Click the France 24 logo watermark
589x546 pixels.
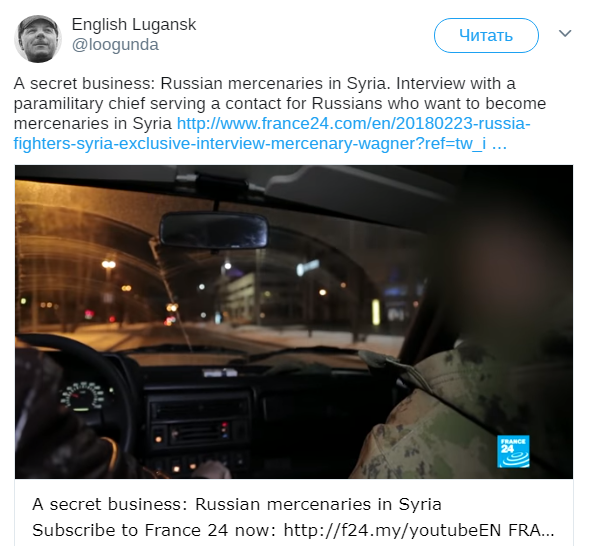[513, 451]
